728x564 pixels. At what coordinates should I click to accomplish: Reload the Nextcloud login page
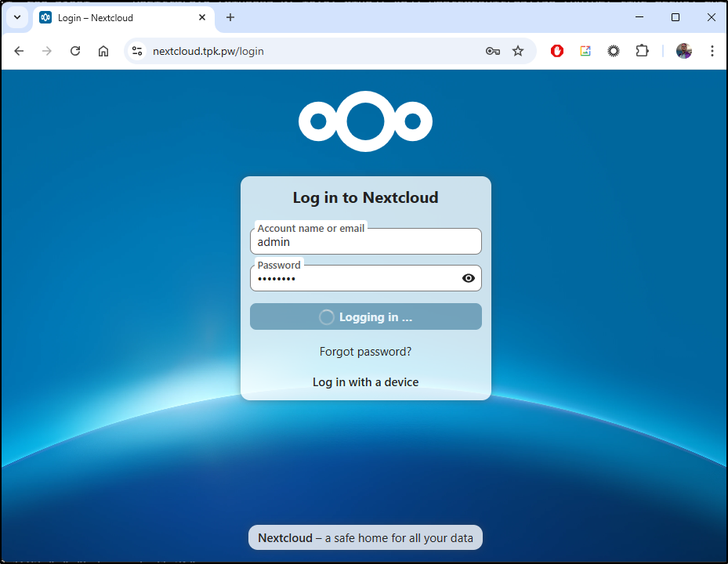pyautogui.click(x=75, y=51)
